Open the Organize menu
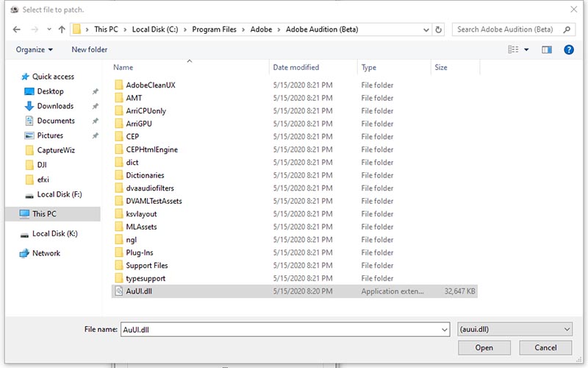 pos(34,49)
